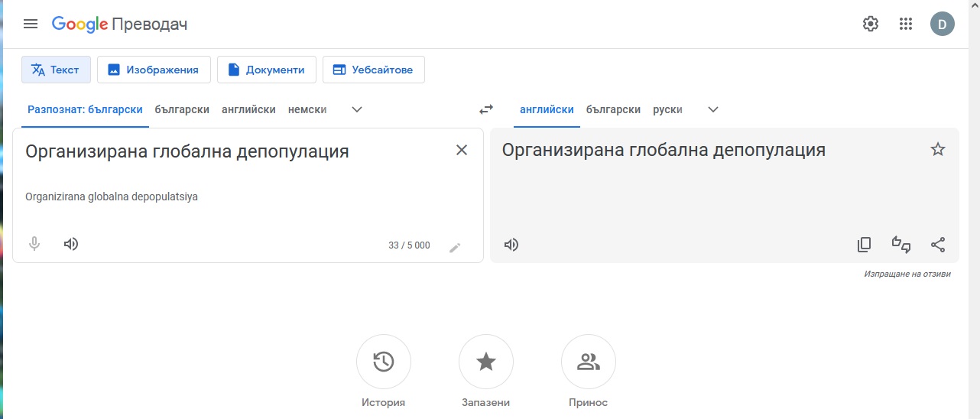Open the main hamburger menu
Image resolution: width=980 pixels, height=419 pixels.
click(31, 24)
